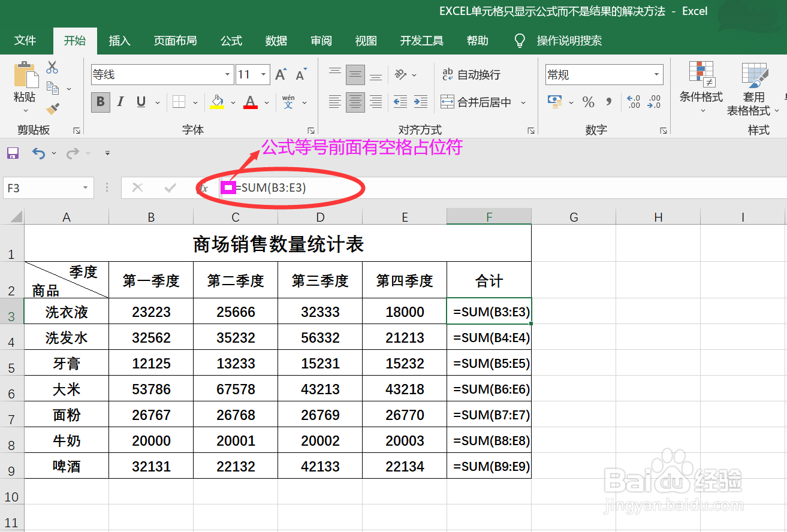
Task: Click the Name Box showing F3
Action: [x=48, y=188]
